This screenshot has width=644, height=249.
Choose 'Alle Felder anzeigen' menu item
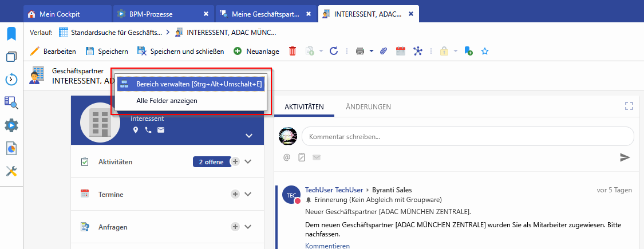point(167,101)
